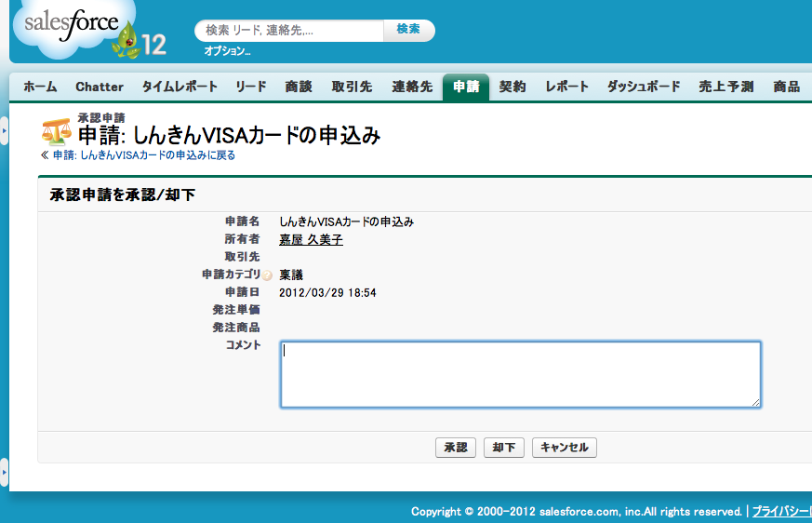Open the 申請カテゴリ help question icon

(x=267, y=275)
